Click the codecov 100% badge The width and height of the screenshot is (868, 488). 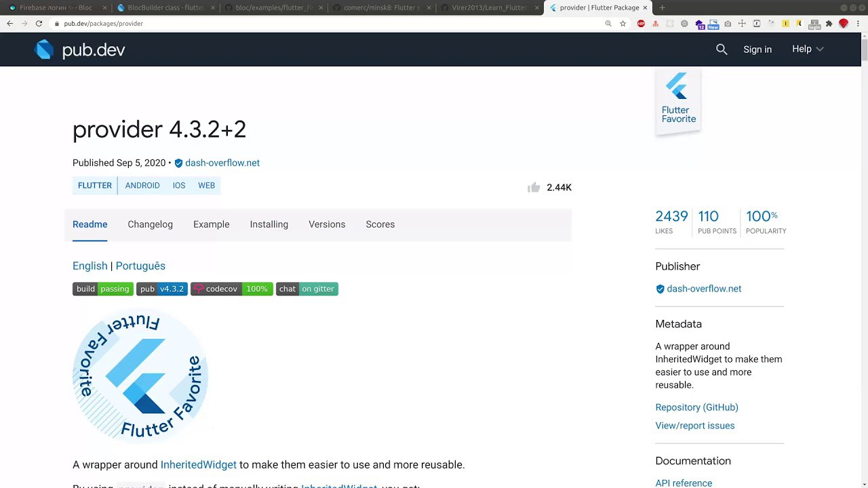point(232,289)
